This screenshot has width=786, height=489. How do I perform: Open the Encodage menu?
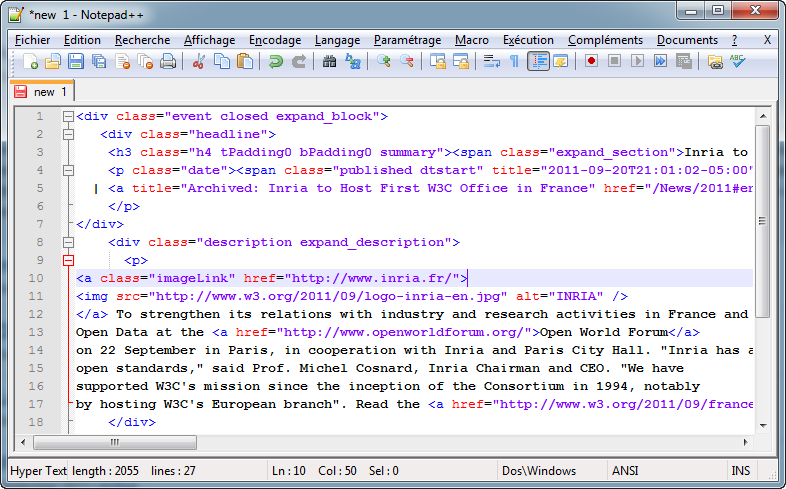(x=274, y=40)
